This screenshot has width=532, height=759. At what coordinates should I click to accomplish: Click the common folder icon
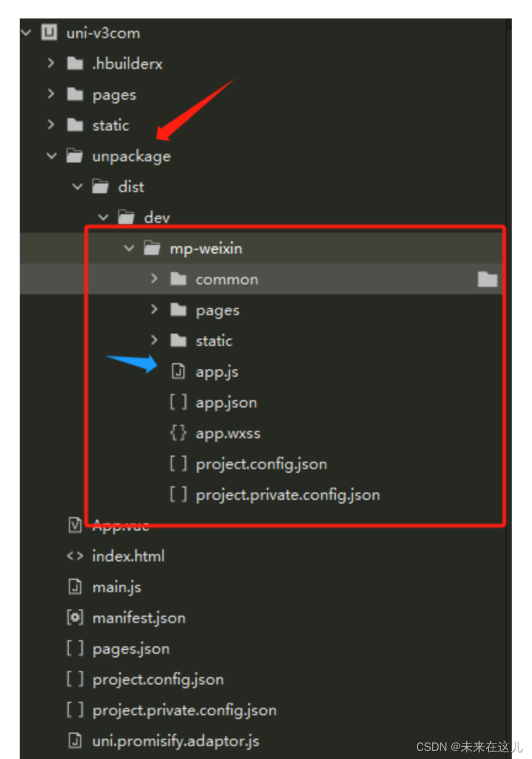pyautogui.click(x=178, y=279)
